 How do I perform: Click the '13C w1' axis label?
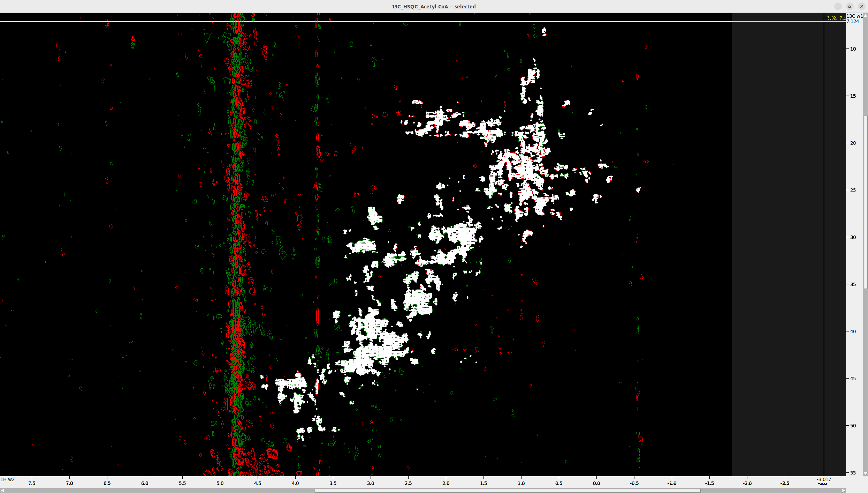(853, 16)
